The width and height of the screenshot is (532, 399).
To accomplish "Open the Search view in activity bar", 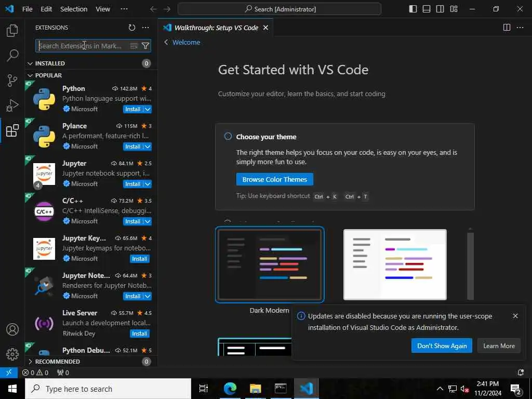I will (12, 55).
